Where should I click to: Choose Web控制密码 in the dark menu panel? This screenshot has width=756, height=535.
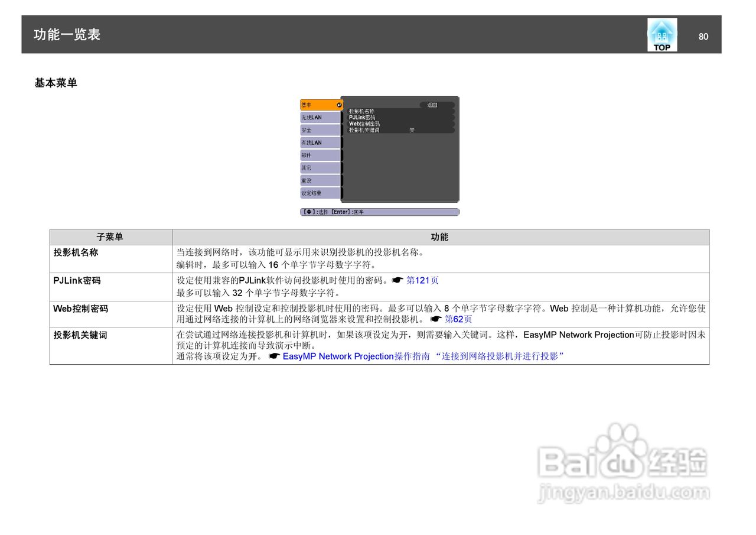364,124
